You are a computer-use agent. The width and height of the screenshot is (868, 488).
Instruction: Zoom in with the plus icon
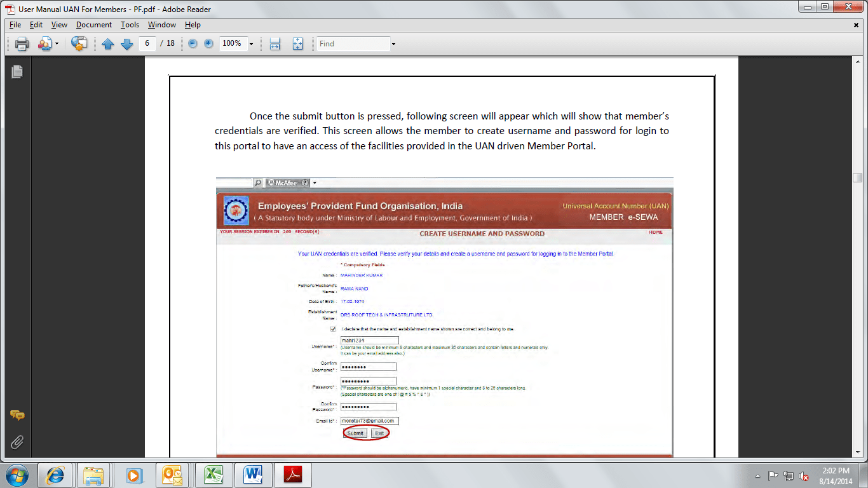point(208,44)
